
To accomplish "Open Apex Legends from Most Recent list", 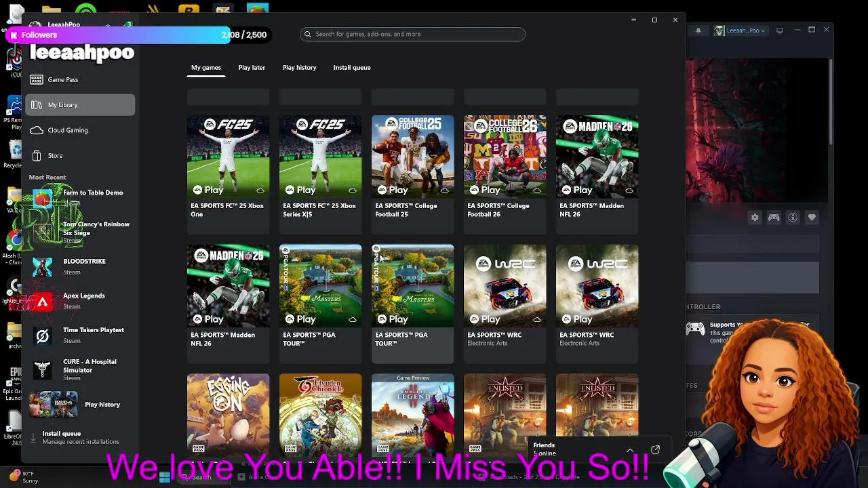I will 80,301.
